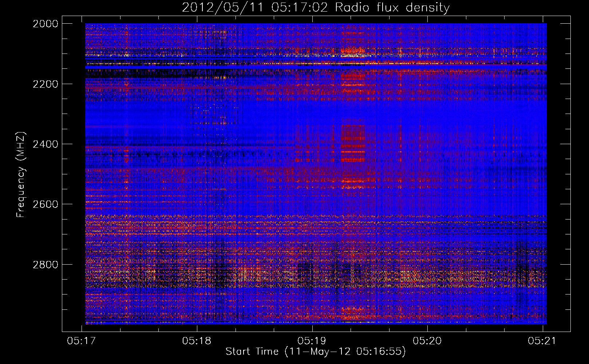
Task: Click the "05:17" time axis label
Action: [x=82, y=341]
